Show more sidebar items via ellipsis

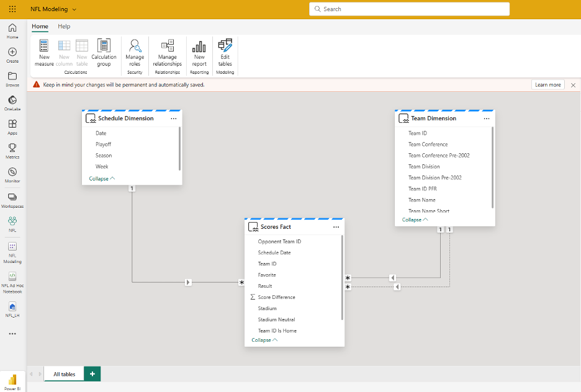(x=12, y=334)
